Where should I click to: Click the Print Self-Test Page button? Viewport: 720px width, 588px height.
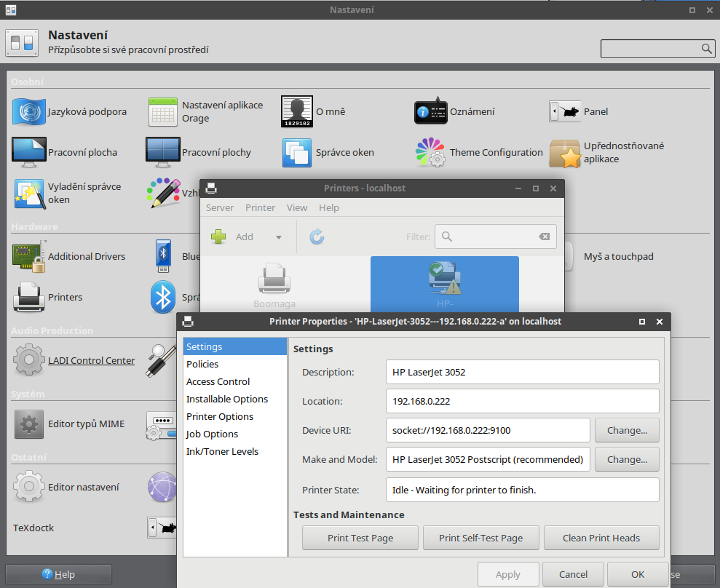[480, 538]
